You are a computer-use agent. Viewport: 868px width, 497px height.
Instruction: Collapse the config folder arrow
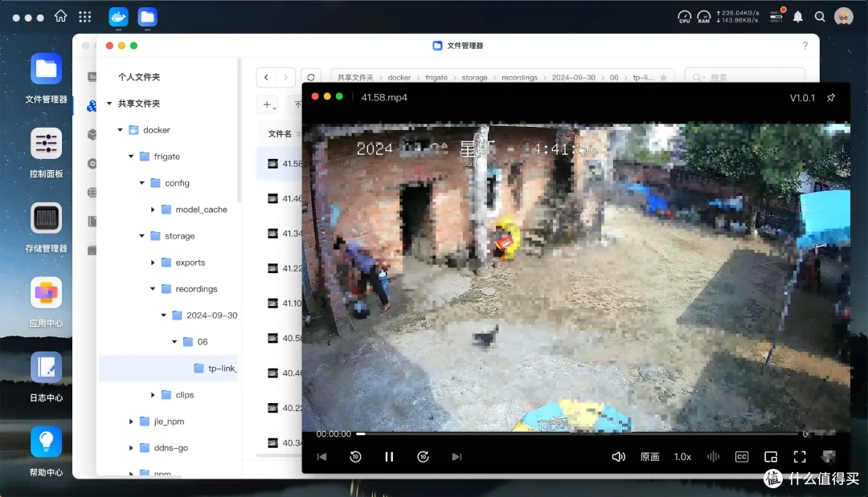click(x=141, y=183)
